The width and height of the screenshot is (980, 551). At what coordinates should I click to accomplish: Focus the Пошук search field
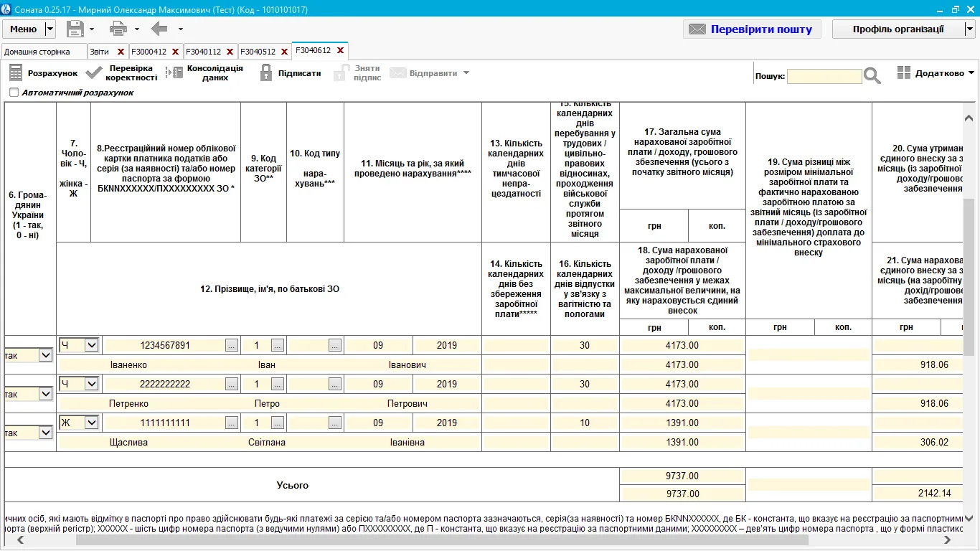pyautogui.click(x=824, y=76)
